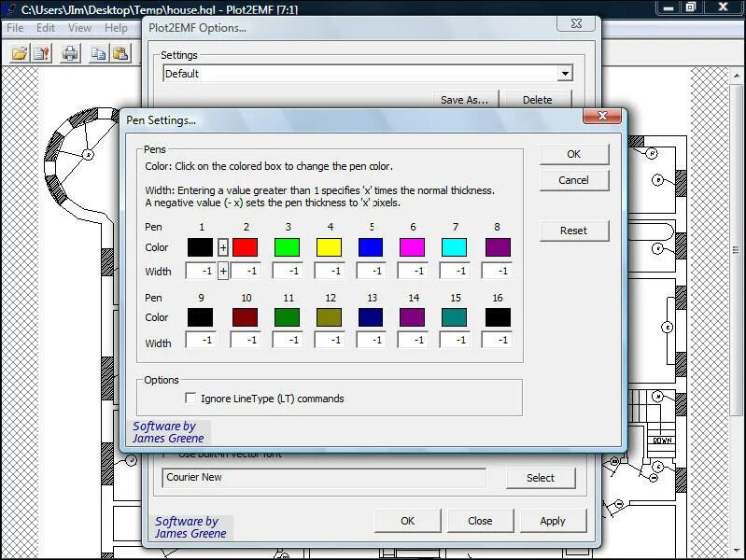Change Pen 16 black color swatch
Image resolution: width=746 pixels, height=560 pixels.
[x=498, y=317]
